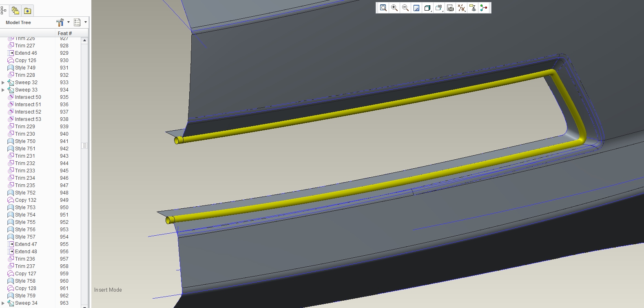Click the Refit view toolbar icon
644x308 pixels.
pyautogui.click(x=383, y=8)
